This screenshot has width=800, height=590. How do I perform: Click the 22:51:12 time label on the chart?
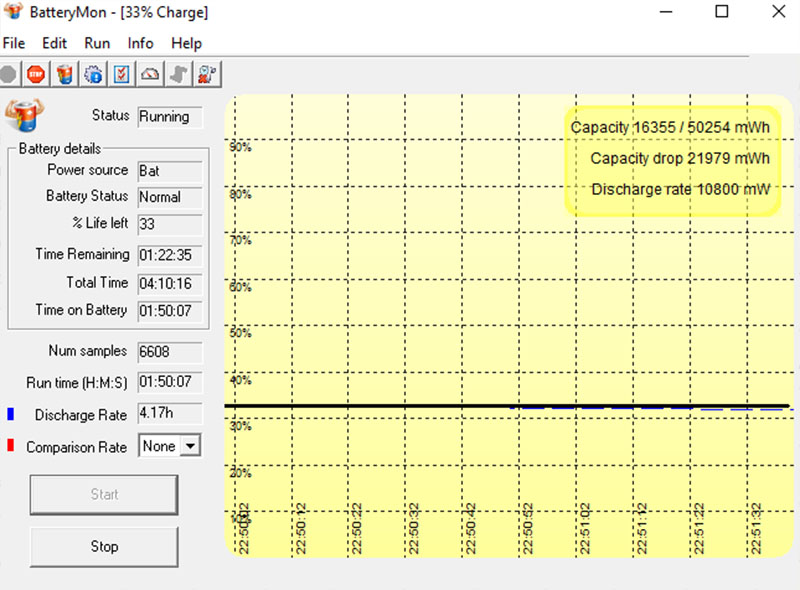point(642,529)
